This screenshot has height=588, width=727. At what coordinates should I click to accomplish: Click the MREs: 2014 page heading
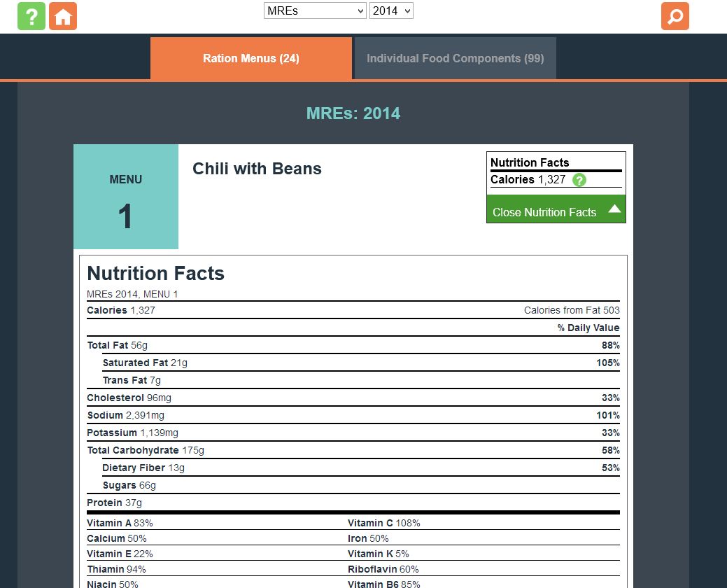click(353, 113)
